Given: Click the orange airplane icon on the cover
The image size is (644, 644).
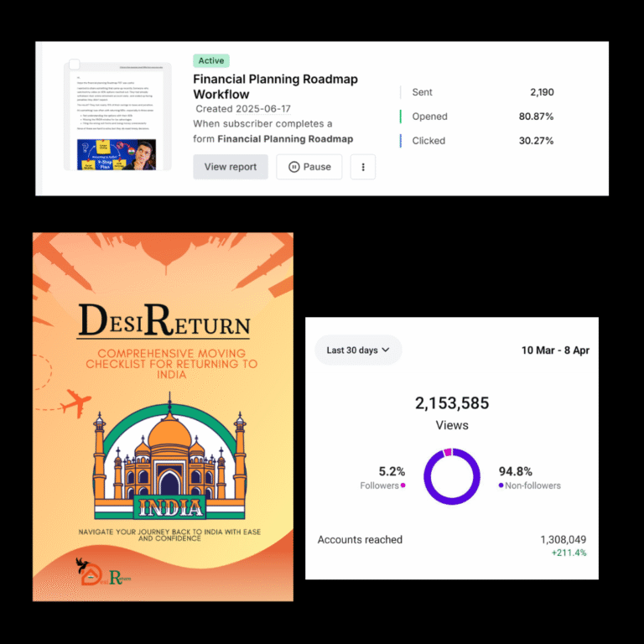Looking at the screenshot, I should click(x=75, y=405).
